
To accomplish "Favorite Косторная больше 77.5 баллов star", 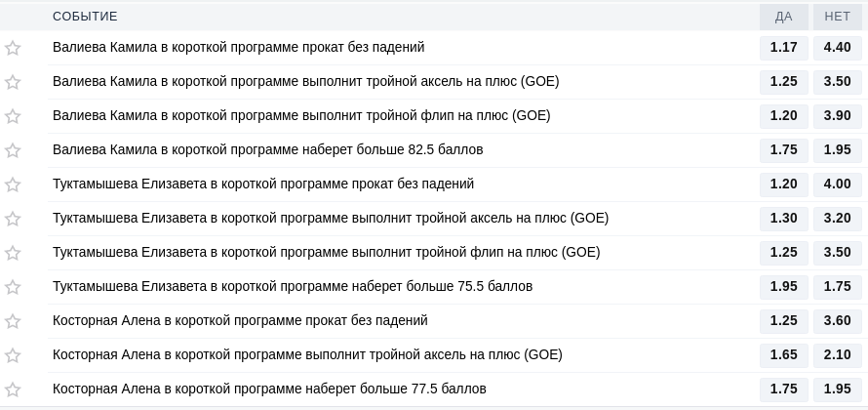I will coord(13,389).
